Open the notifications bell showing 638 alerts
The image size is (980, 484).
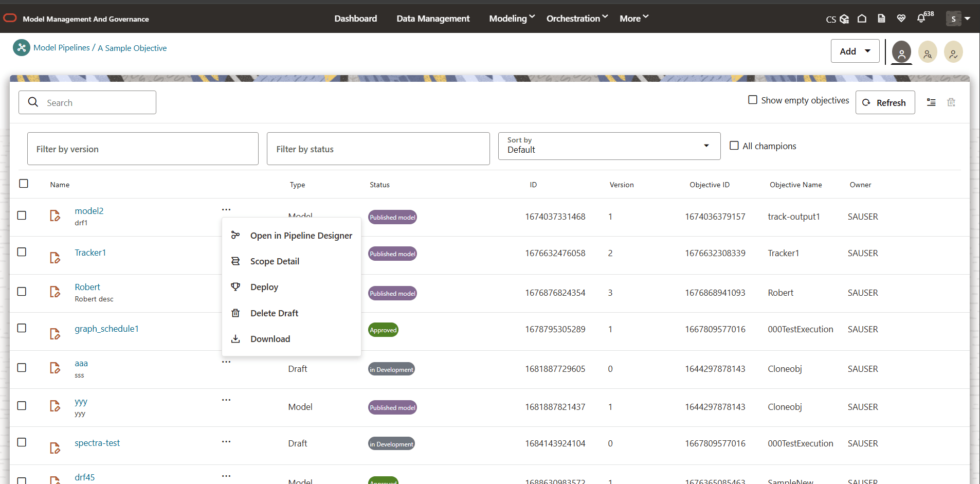[x=921, y=19]
